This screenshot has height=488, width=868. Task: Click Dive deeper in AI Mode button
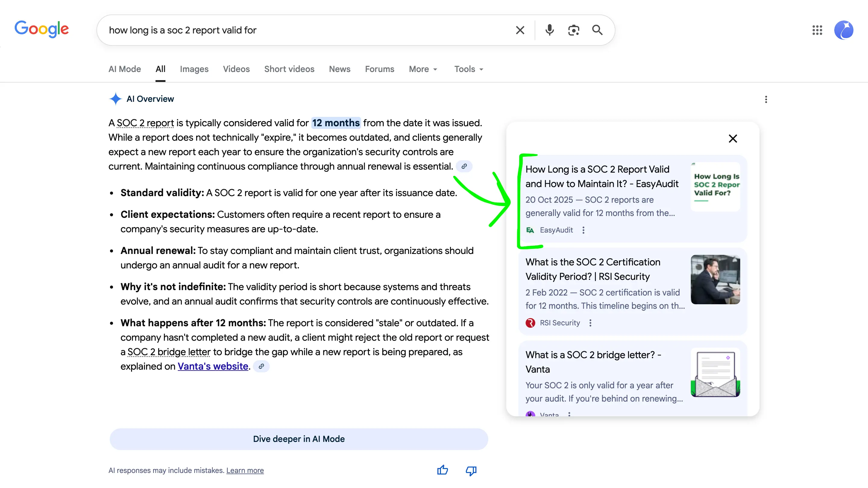299,439
